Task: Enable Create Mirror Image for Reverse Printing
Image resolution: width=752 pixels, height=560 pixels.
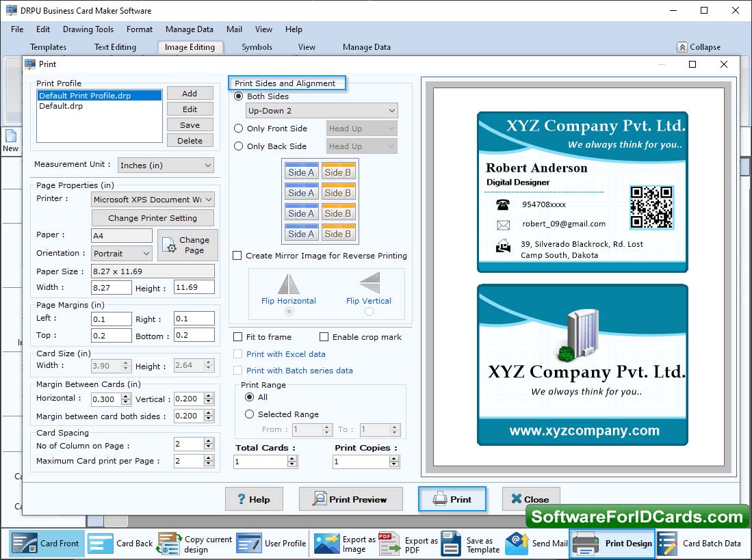Action: pyautogui.click(x=237, y=255)
